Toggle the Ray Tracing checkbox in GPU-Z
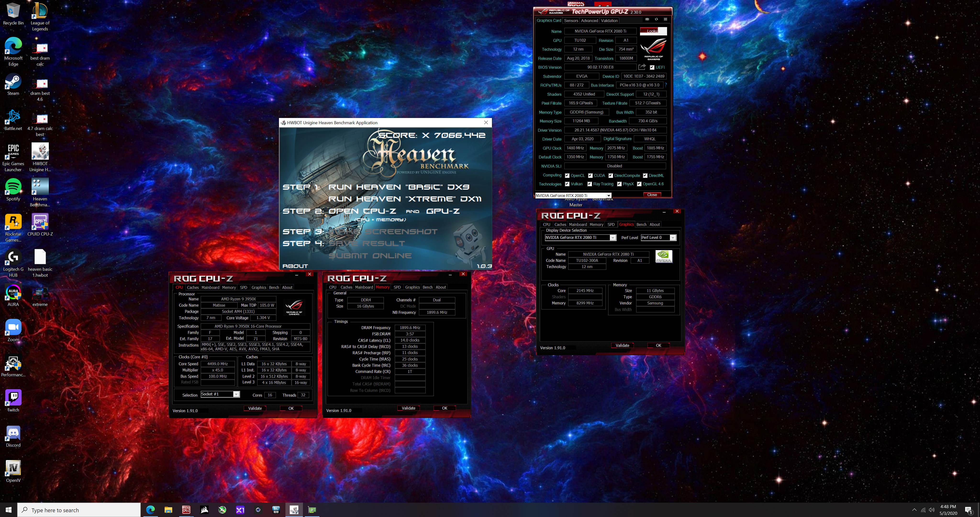Image resolution: width=980 pixels, height=517 pixels. click(590, 184)
